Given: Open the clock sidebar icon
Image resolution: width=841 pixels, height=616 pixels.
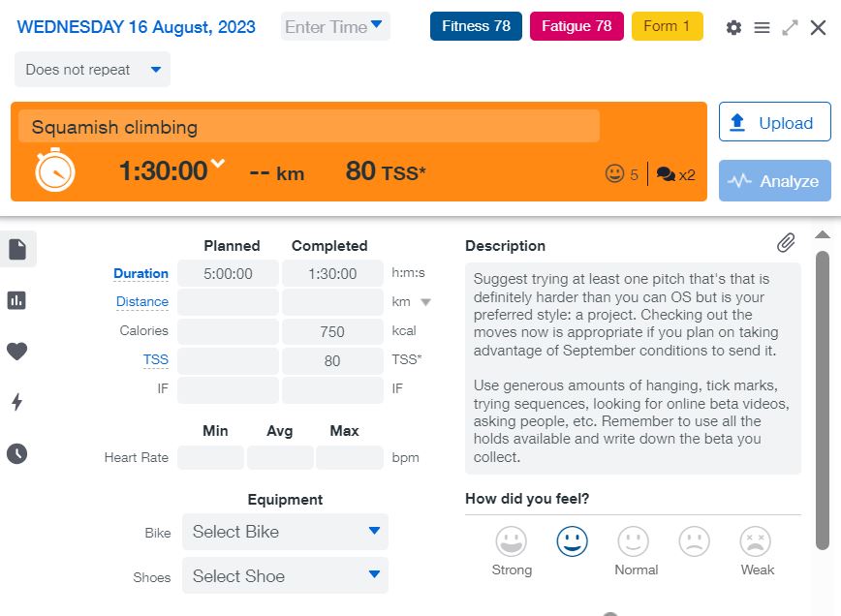Looking at the screenshot, I should coord(17,453).
